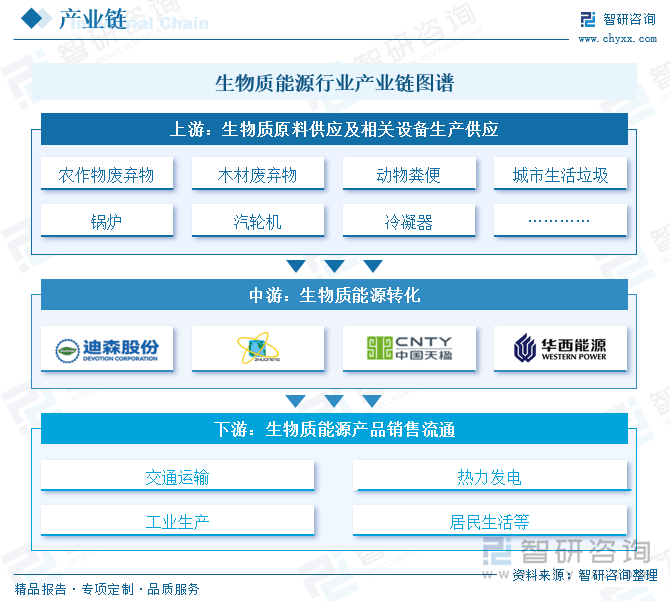Open the 华西能源 Western Power logo
The width and height of the screenshot is (670, 601).
point(560,349)
